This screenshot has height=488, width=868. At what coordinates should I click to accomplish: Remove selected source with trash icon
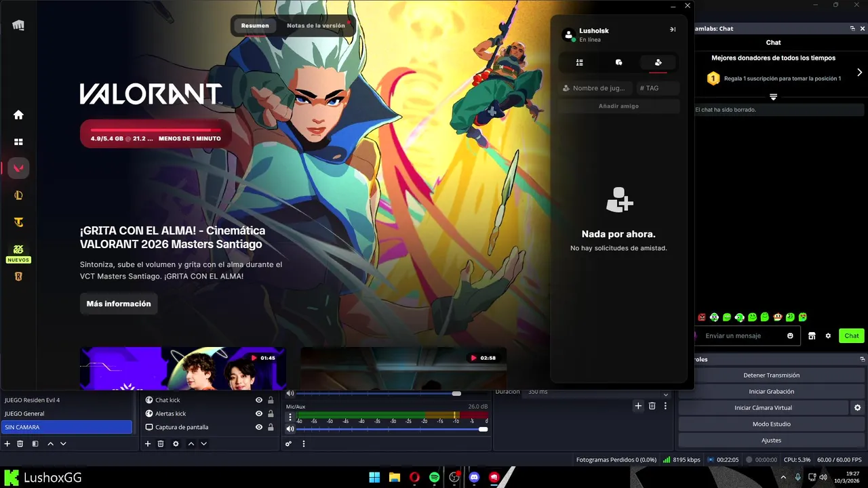[x=161, y=444]
